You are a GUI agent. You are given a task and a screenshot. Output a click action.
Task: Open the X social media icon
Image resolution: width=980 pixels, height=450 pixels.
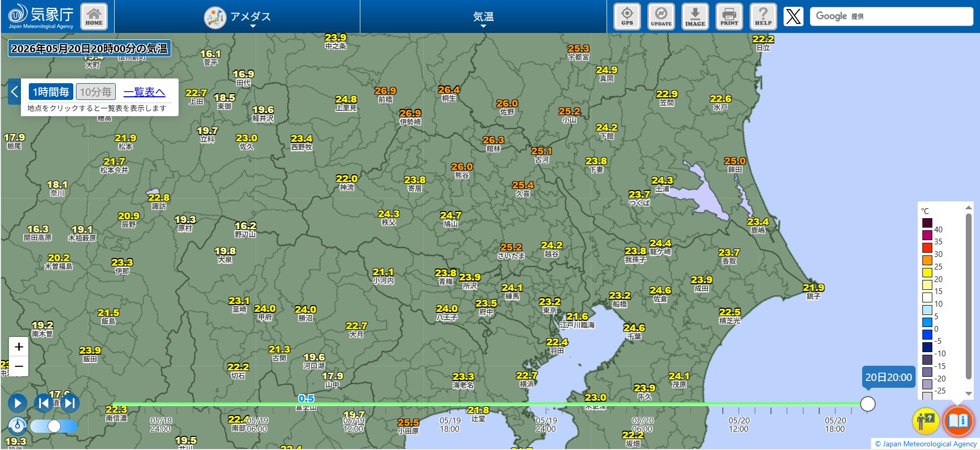(x=794, y=16)
